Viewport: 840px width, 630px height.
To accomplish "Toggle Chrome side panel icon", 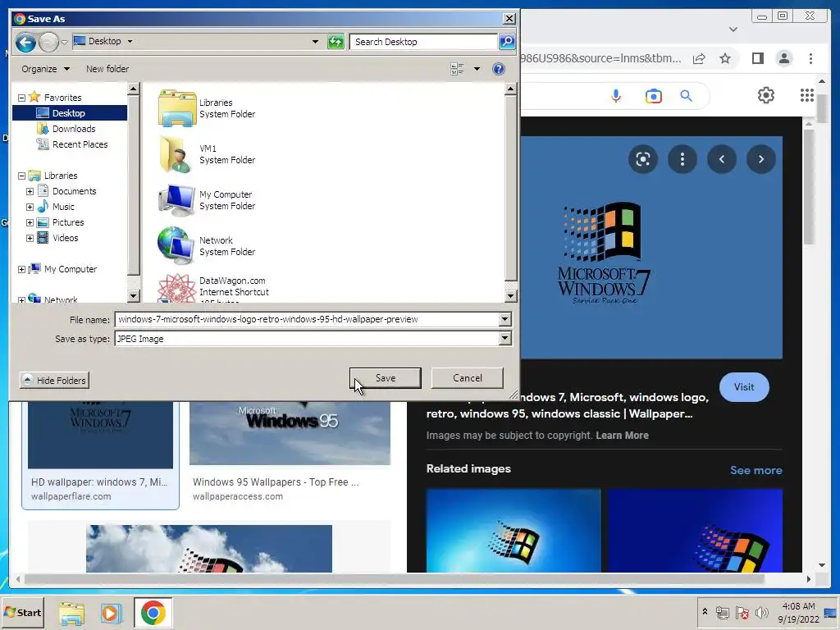I will 757,58.
